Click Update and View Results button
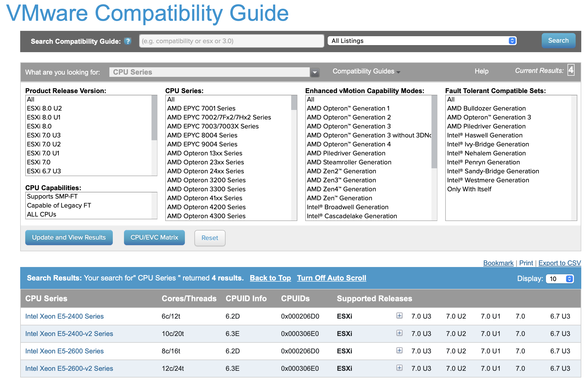Screen dimensions: 588x382 [69, 238]
